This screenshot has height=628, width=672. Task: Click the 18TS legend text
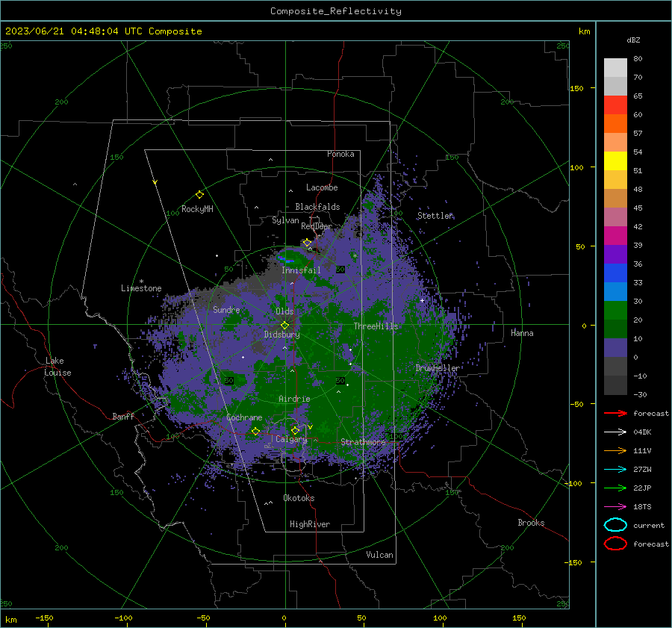[642, 507]
